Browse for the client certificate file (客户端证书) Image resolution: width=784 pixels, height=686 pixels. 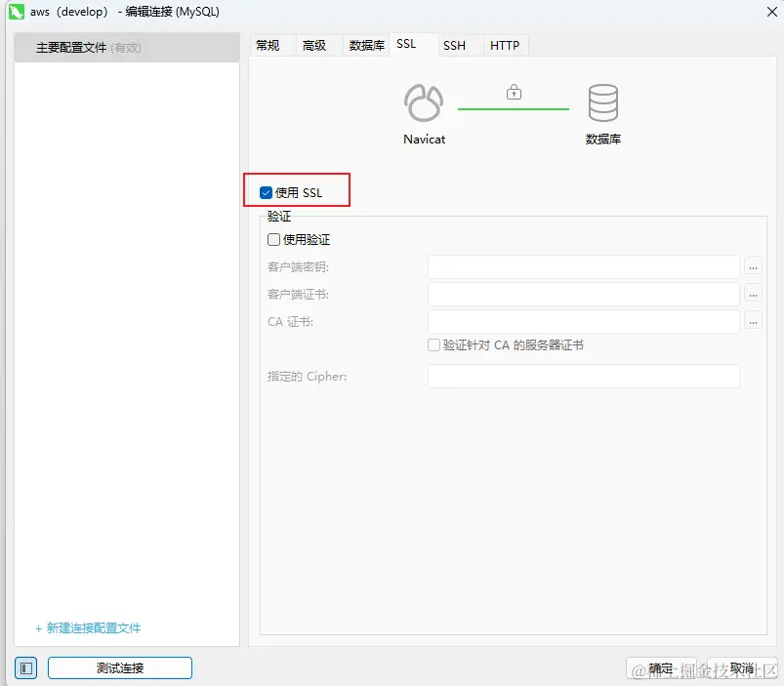pyautogui.click(x=753, y=295)
